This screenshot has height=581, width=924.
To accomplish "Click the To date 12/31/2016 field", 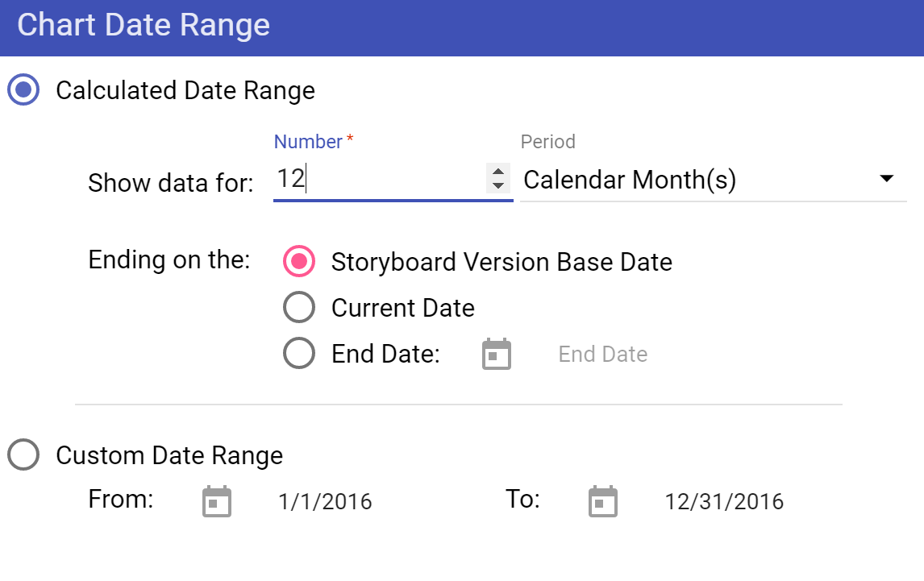I will pos(723,502).
